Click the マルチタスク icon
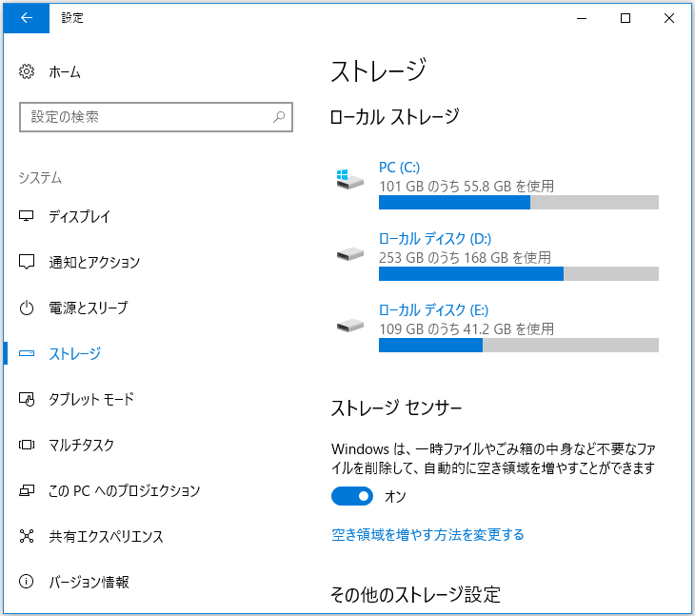The width and height of the screenshot is (695, 616). [x=27, y=445]
